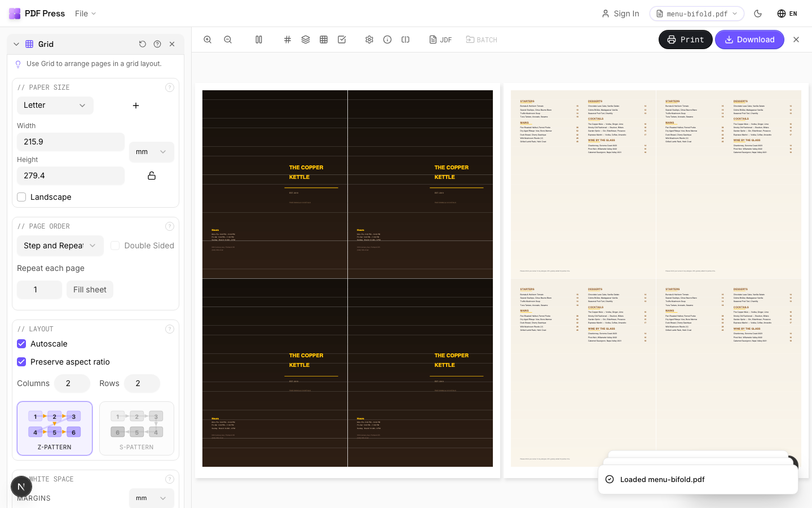Click the split brackets icon in toolbar

click(405, 40)
